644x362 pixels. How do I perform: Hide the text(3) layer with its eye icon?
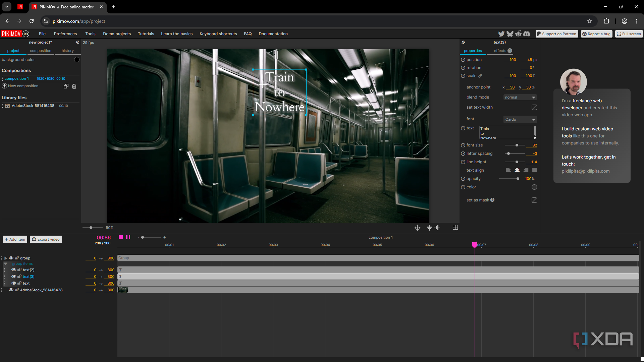pos(14,277)
